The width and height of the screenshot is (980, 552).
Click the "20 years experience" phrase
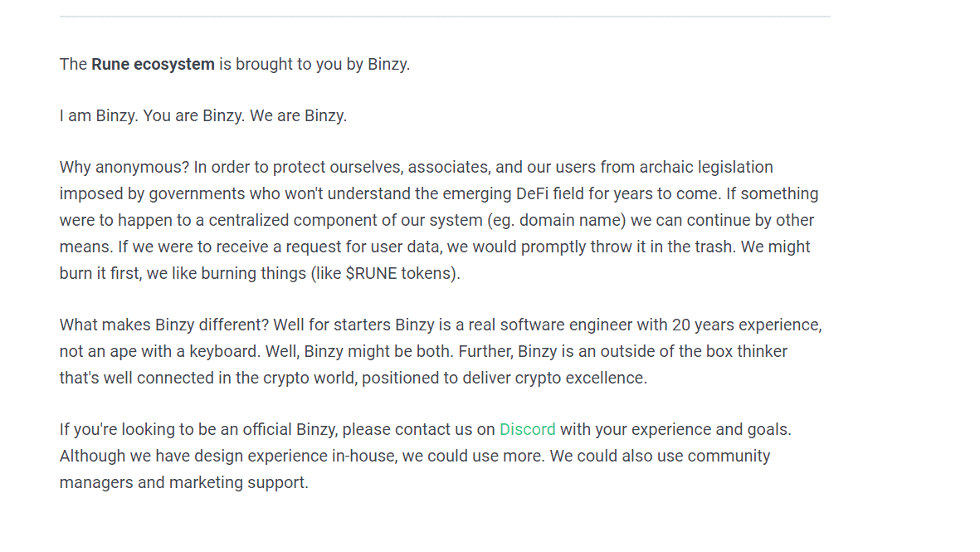pos(746,325)
